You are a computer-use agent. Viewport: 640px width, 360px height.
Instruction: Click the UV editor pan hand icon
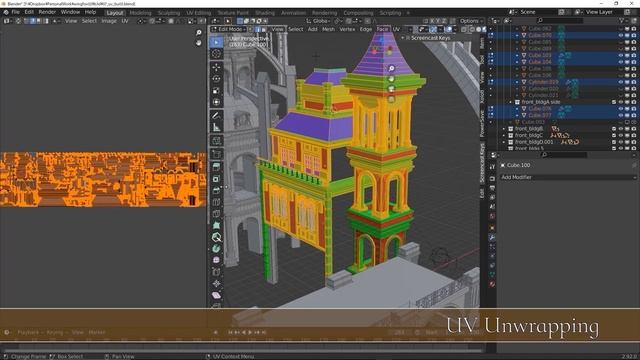click(x=199, y=43)
